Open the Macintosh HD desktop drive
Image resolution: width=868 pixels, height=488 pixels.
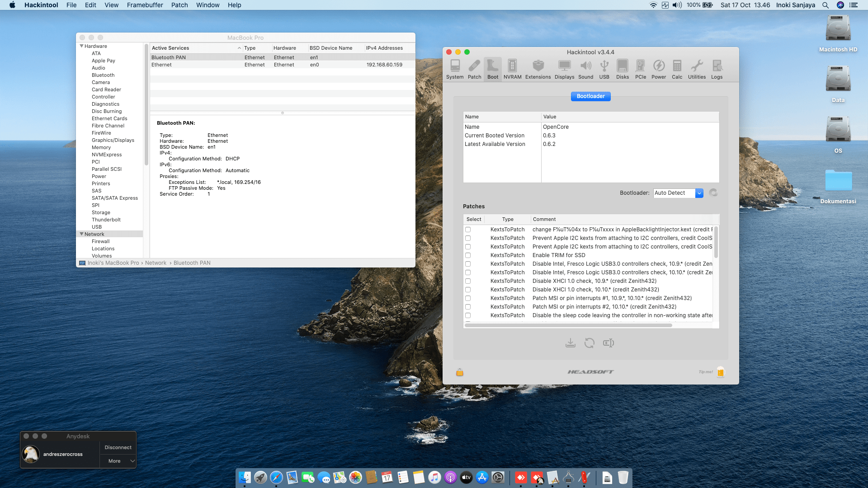(838, 33)
